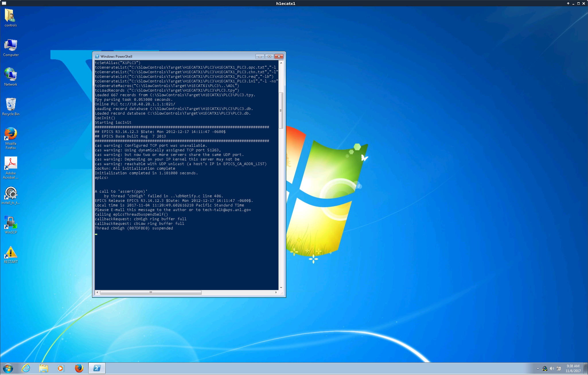The height and width of the screenshot is (375, 588).
Task: Click the h1ecatx1 window keep-above arrow
Action: (568, 3)
